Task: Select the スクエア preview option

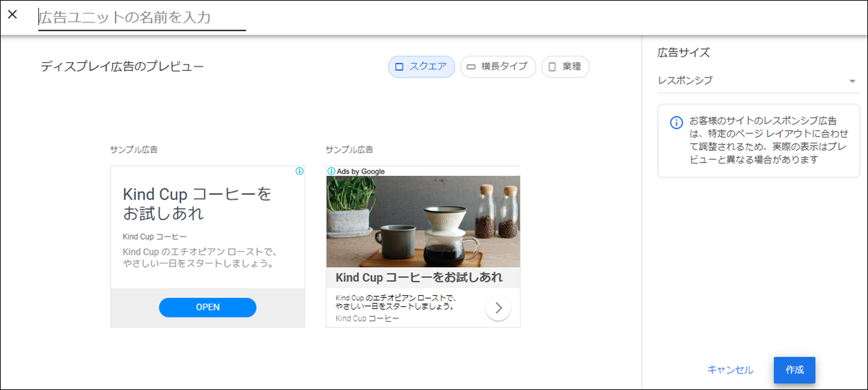Action: point(422,67)
